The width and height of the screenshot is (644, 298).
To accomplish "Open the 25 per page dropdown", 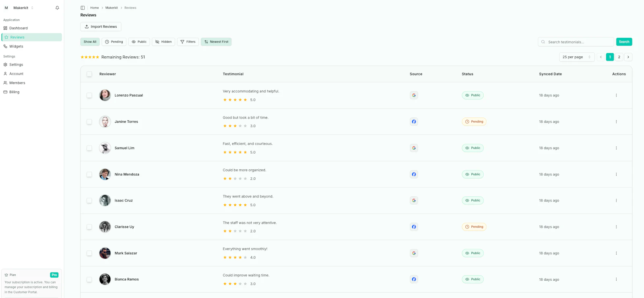I will (577, 57).
